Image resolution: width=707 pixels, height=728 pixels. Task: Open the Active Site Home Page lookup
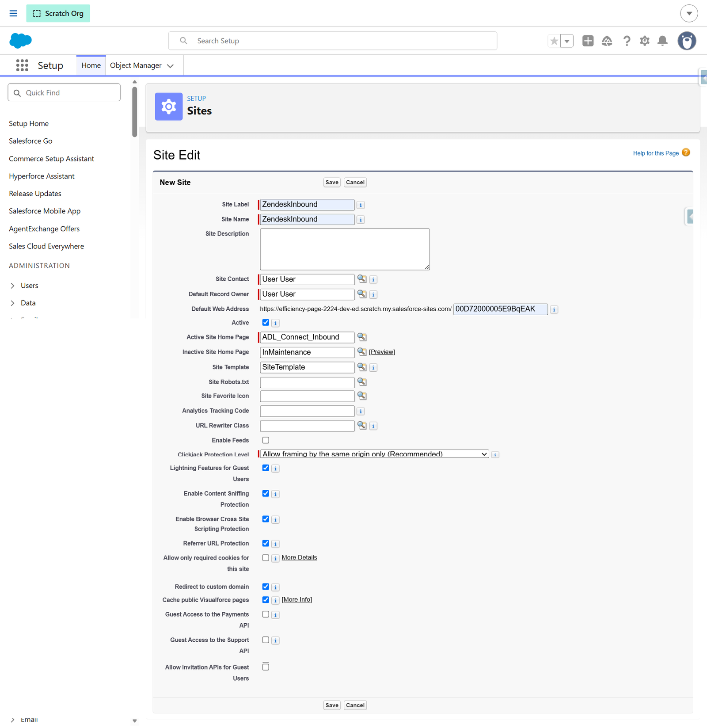[x=362, y=337]
